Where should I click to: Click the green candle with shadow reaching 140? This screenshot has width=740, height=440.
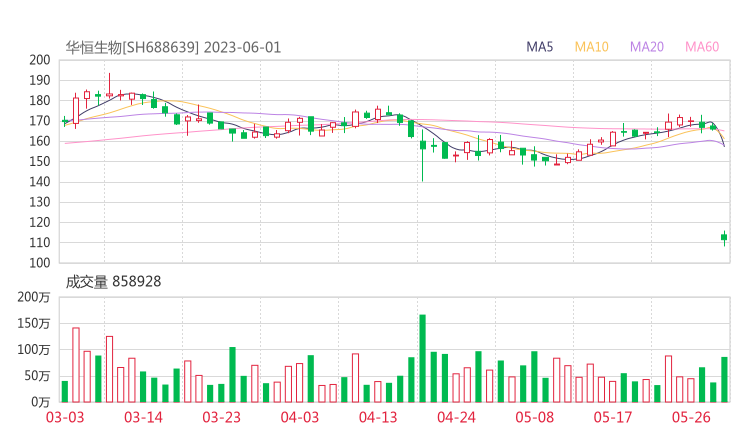422,156
